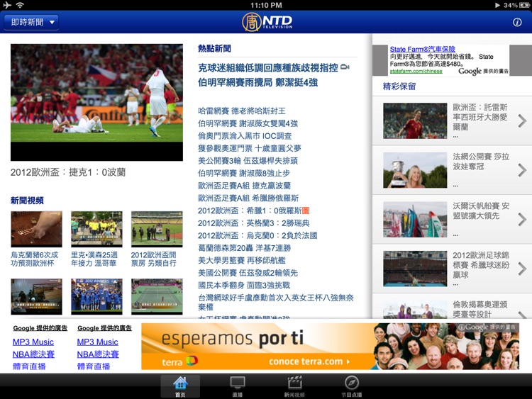The image size is (532, 399).
Task: Open the 节目点播 programs tab
Action: 352,386
